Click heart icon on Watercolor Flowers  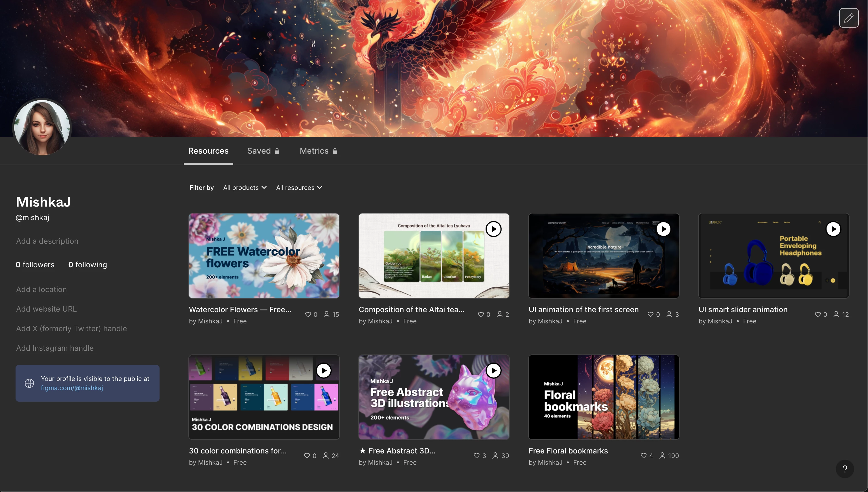pos(308,314)
